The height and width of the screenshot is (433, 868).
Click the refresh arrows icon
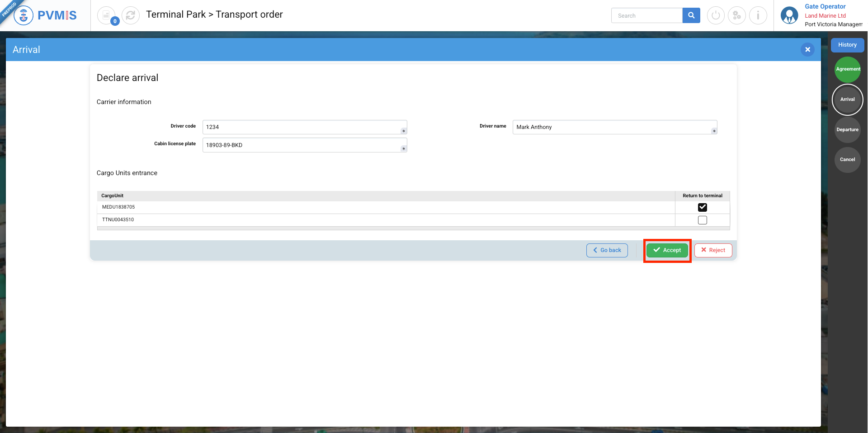pyautogui.click(x=131, y=15)
